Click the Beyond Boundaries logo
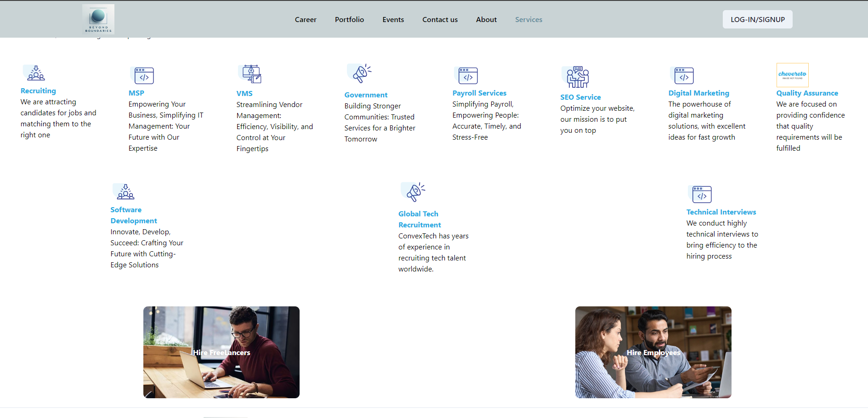Image resolution: width=868 pixels, height=418 pixels. (x=98, y=19)
